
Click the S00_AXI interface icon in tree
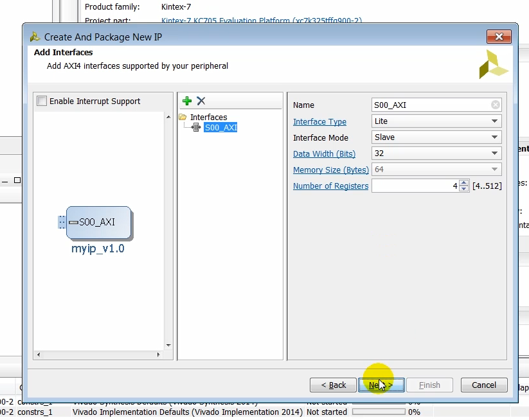tap(197, 128)
